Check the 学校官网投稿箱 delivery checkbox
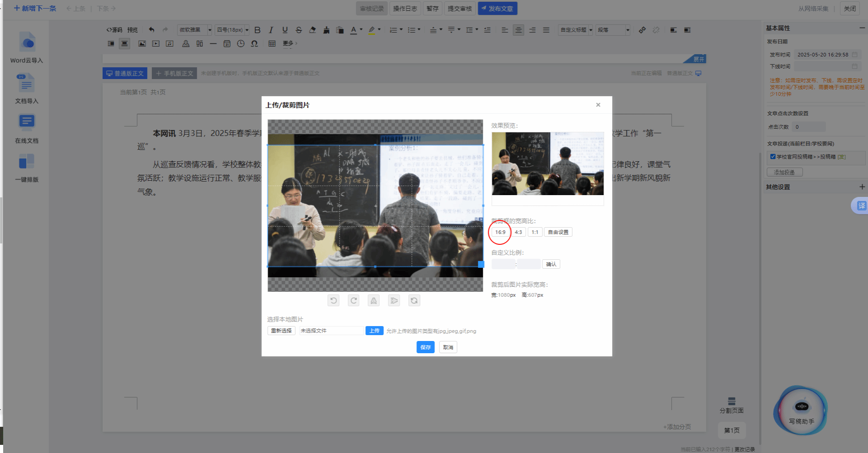The height and width of the screenshot is (453, 868). [773, 157]
